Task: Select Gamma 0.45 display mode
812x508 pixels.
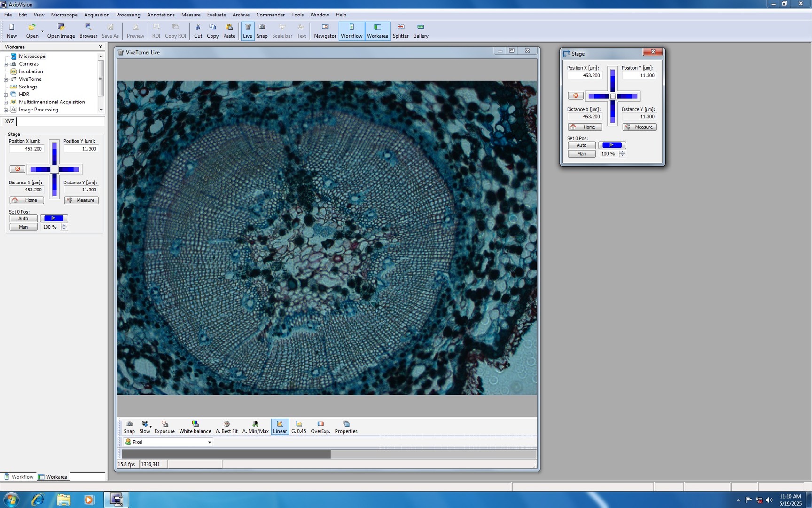Action: (x=298, y=427)
